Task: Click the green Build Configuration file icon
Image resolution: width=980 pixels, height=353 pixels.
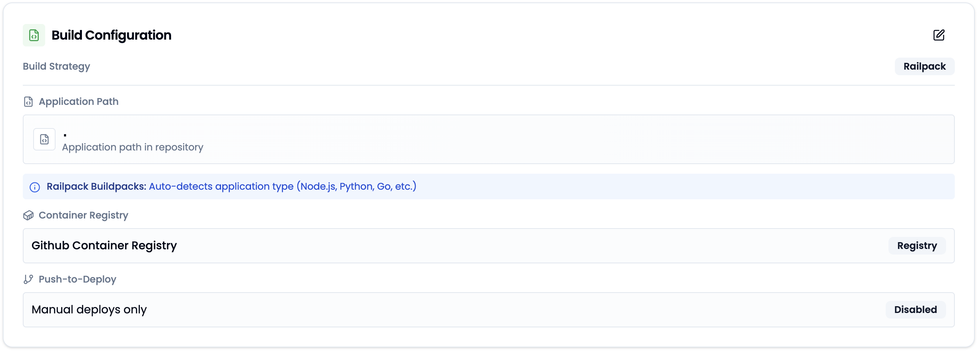Action: coord(34,35)
